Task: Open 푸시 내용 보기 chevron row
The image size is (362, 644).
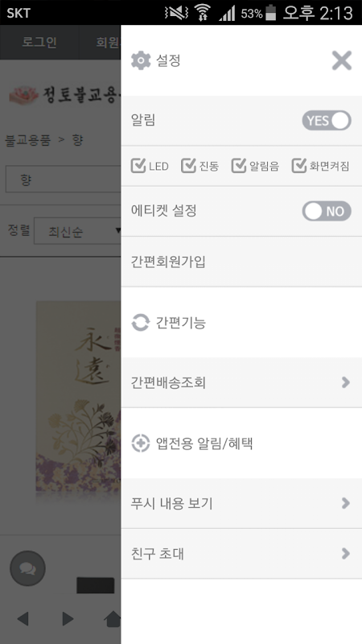Action: (x=241, y=503)
